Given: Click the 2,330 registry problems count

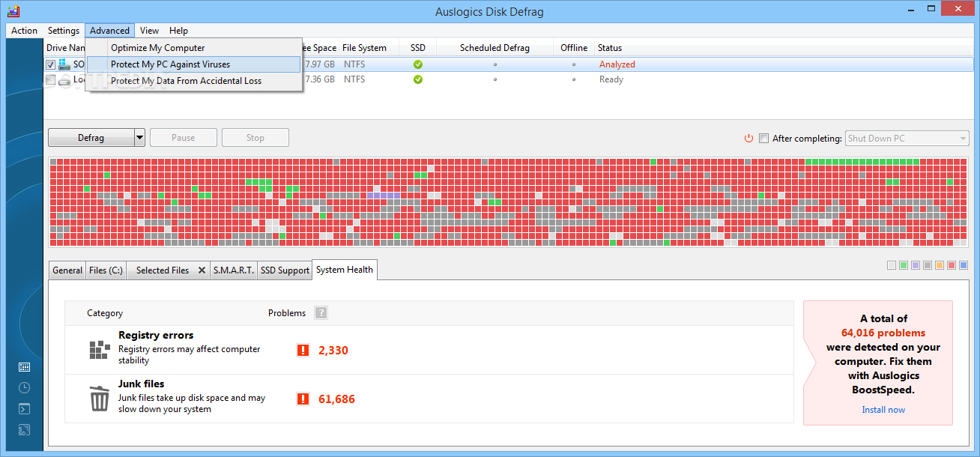Looking at the screenshot, I should coord(333,350).
